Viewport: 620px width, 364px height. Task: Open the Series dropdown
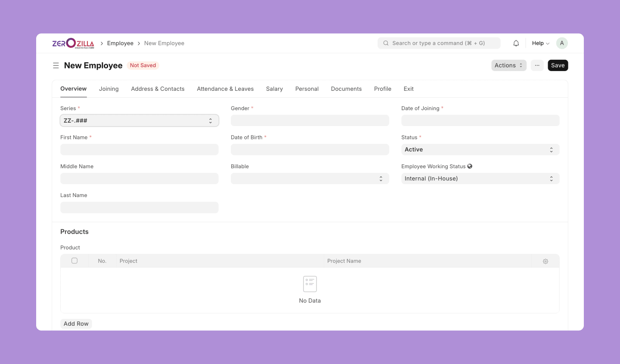pos(139,121)
